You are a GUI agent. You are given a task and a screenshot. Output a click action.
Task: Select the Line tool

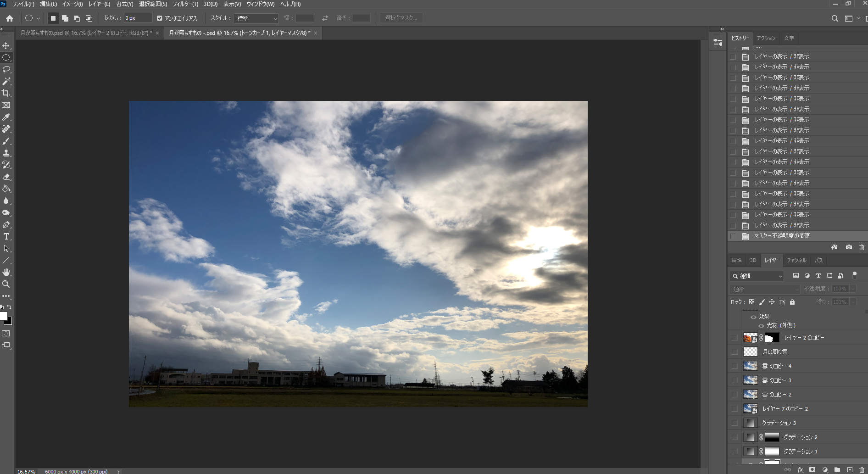click(6, 261)
